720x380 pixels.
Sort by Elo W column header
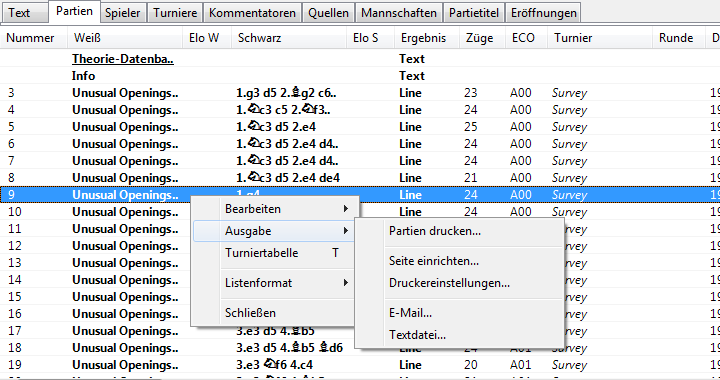pyautogui.click(x=207, y=38)
